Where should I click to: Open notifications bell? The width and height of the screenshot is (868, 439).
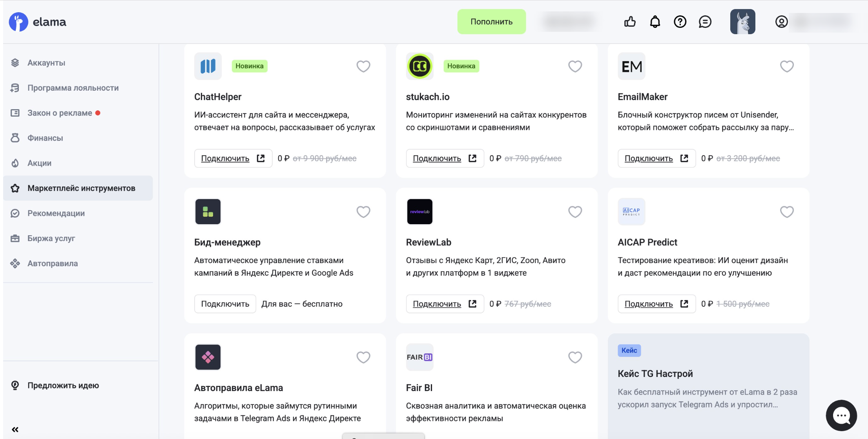coord(655,22)
